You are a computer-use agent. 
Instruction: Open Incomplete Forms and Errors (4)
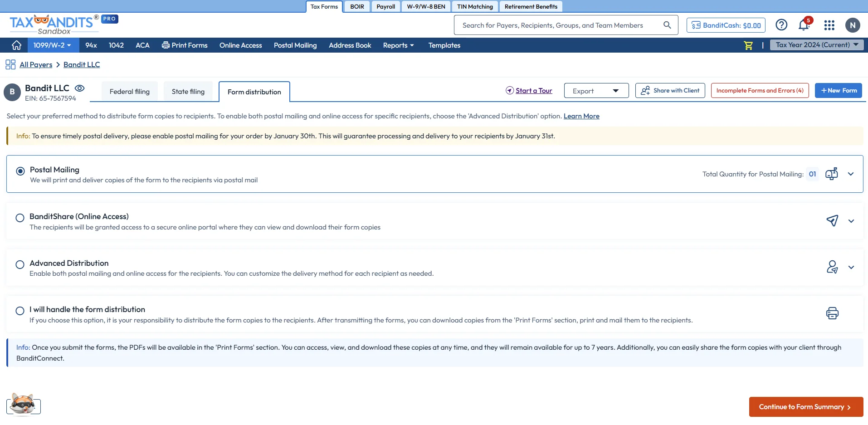[760, 90]
